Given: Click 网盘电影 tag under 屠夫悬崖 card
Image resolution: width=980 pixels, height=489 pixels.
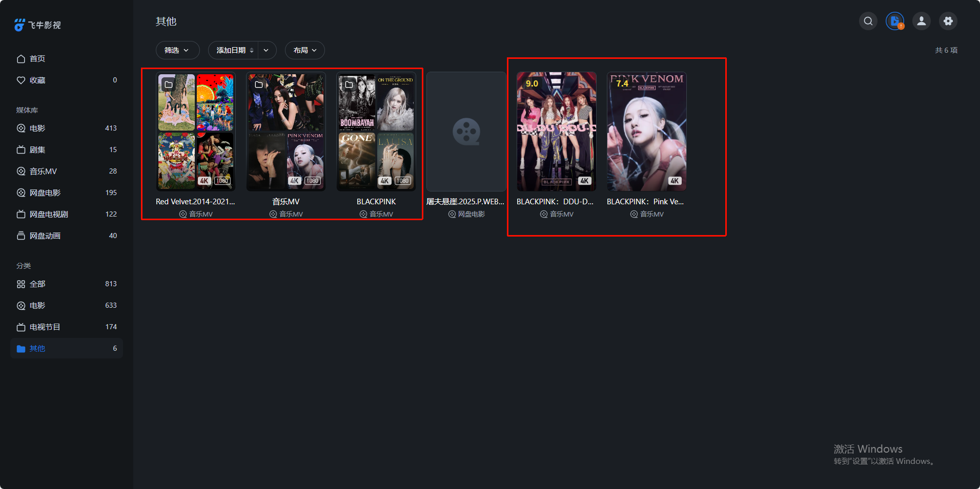Looking at the screenshot, I should coord(466,215).
